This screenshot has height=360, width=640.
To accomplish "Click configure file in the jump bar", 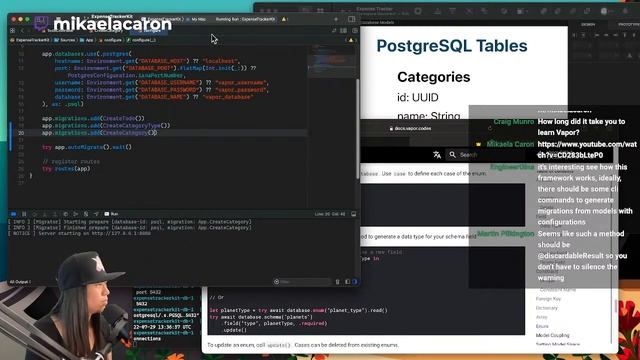I will 110,40.
